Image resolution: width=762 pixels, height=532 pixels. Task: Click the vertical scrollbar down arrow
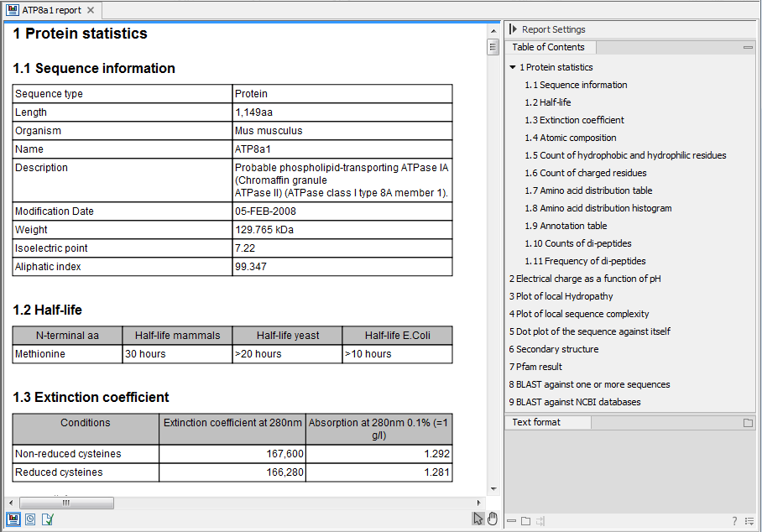[493, 488]
